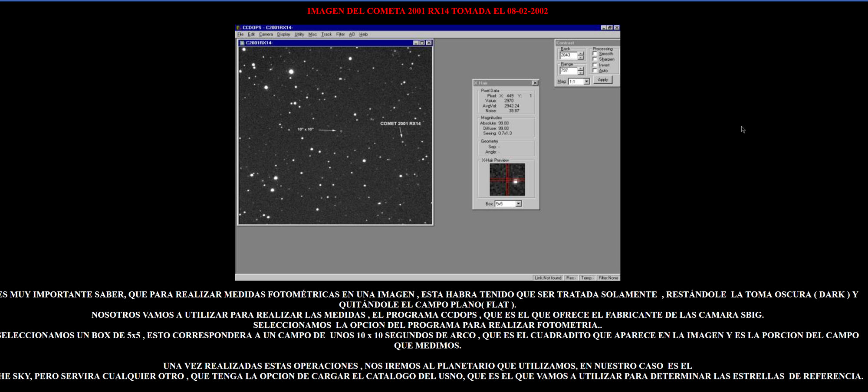Image resolution: width=868 pixels, height=392 pixels.
Task: Increase the Back value with up arrow
Action: click(581, 53)
